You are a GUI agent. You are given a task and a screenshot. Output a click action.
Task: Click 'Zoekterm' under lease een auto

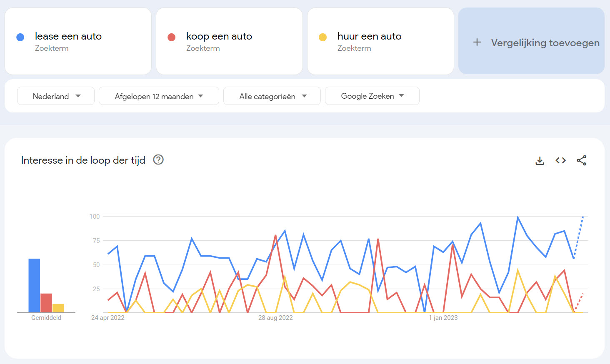[x=52, y=48]
